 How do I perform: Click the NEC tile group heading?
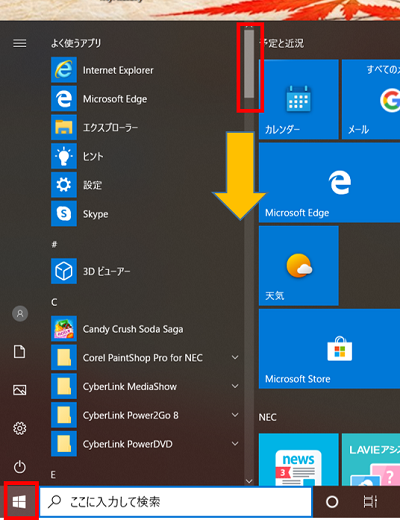pos(267,417)
